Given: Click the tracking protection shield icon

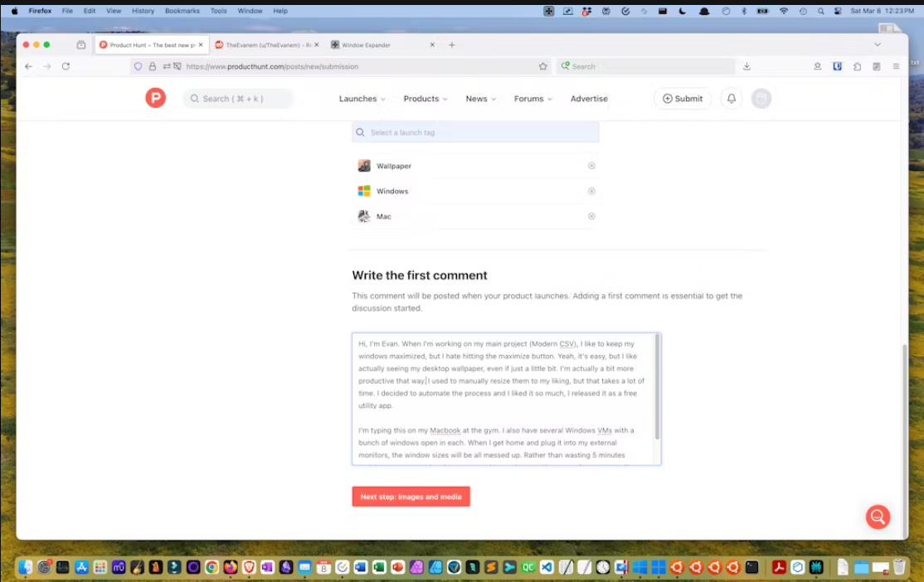Looking at the screenshot, I should (x=138, y=66).
